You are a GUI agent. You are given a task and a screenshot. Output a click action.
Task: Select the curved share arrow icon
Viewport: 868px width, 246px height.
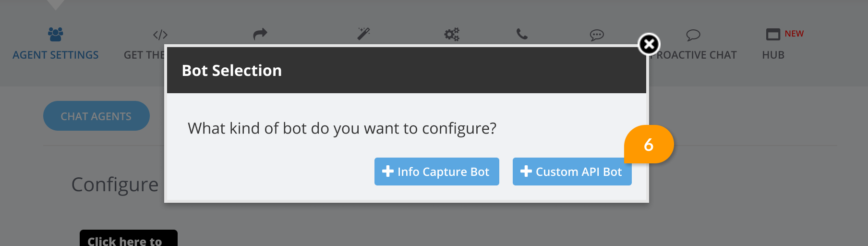coord(260,34)
